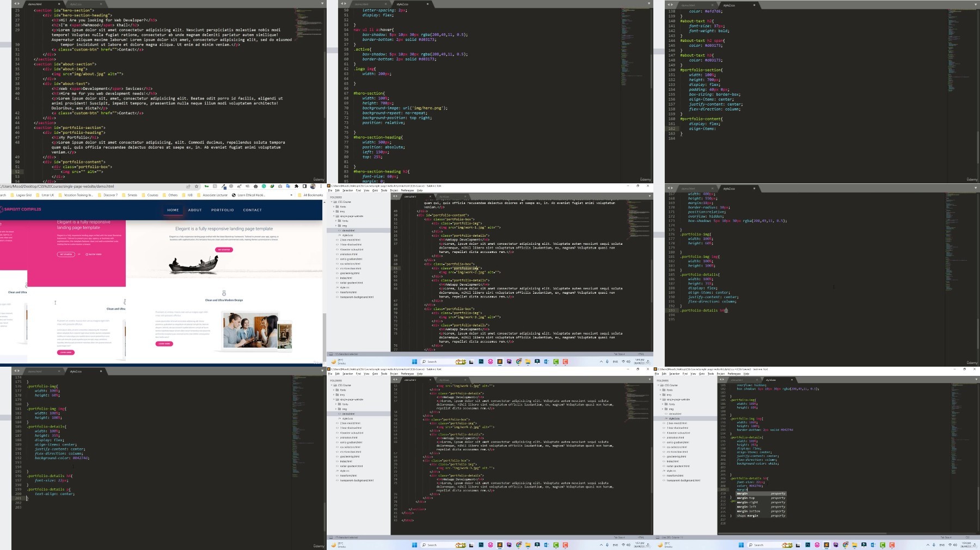
Task: Open the Chrome side panel icon
Action: click(x=304, y=187)
